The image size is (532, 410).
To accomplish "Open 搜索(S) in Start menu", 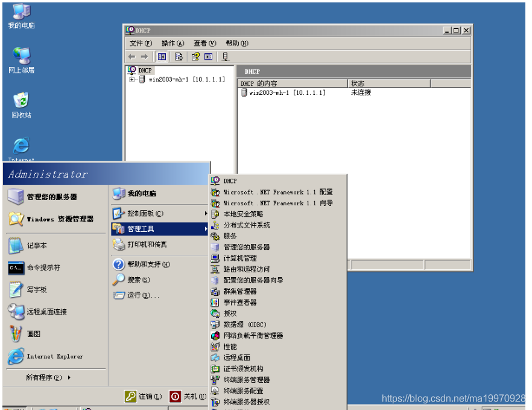I will 159,280.
